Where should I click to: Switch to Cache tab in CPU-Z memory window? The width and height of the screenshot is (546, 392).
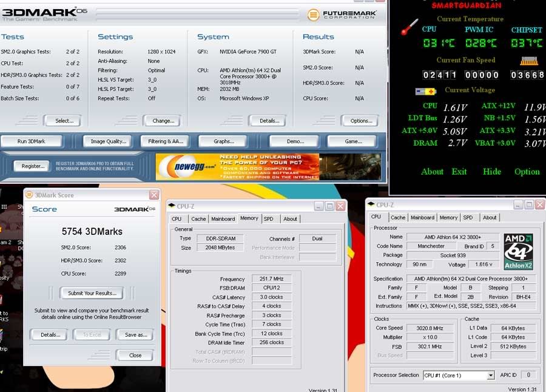coord(198,219)
